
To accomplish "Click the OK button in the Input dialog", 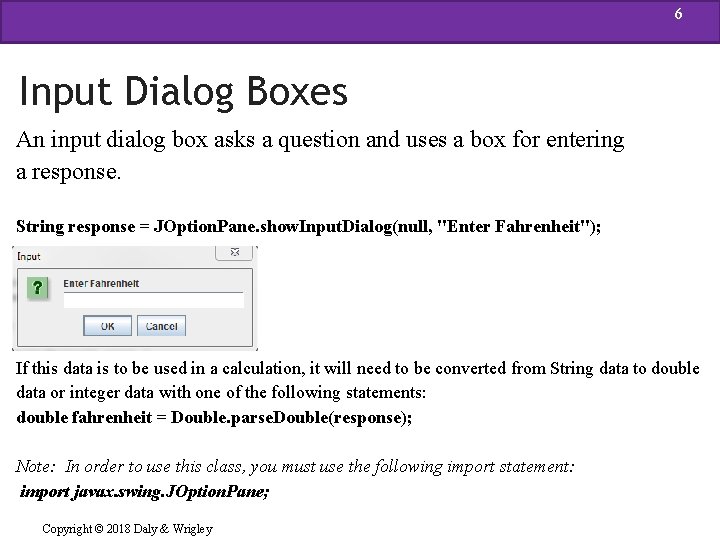I will point(107,326).
